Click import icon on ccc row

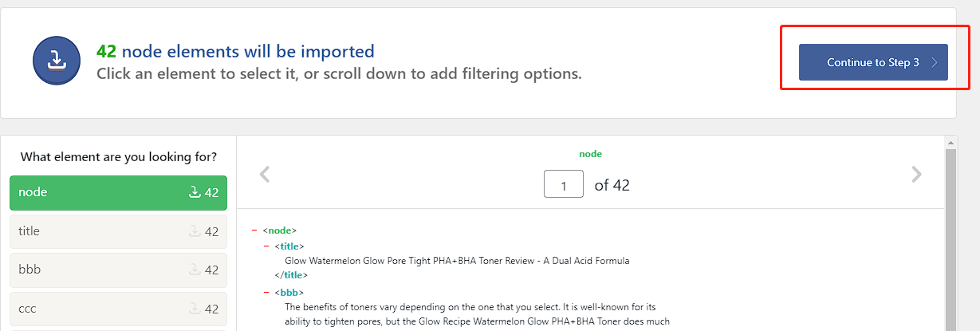tap(194, 309)
